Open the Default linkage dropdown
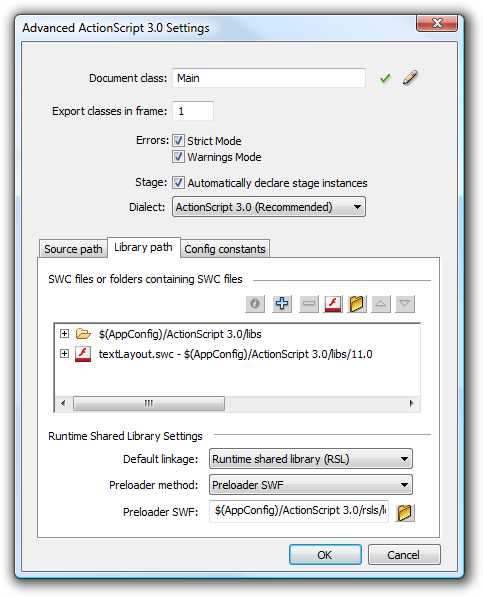 [x=311, y=459]
